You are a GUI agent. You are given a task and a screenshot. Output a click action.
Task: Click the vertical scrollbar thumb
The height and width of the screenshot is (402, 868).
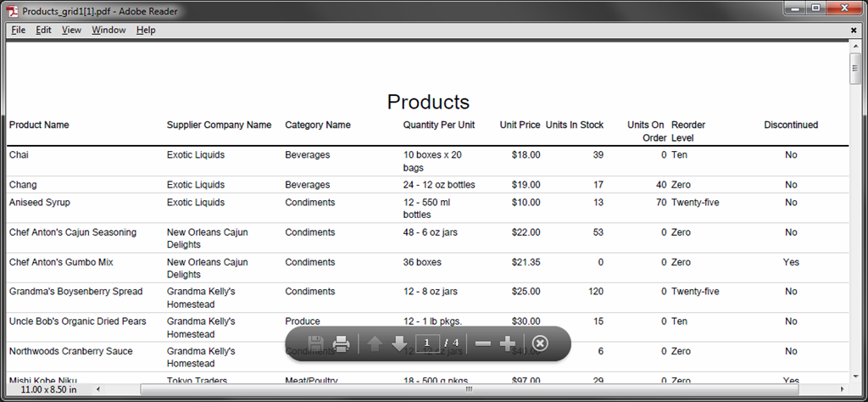point(854,68)
